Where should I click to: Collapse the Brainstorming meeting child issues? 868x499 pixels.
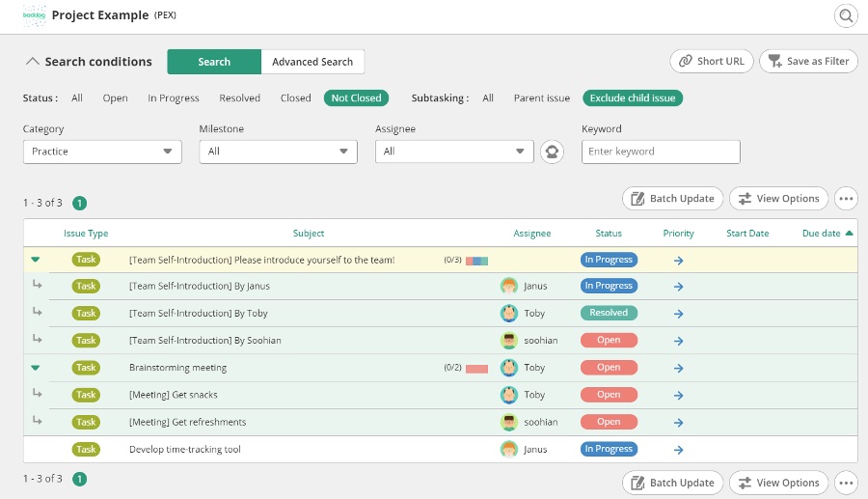36,367
